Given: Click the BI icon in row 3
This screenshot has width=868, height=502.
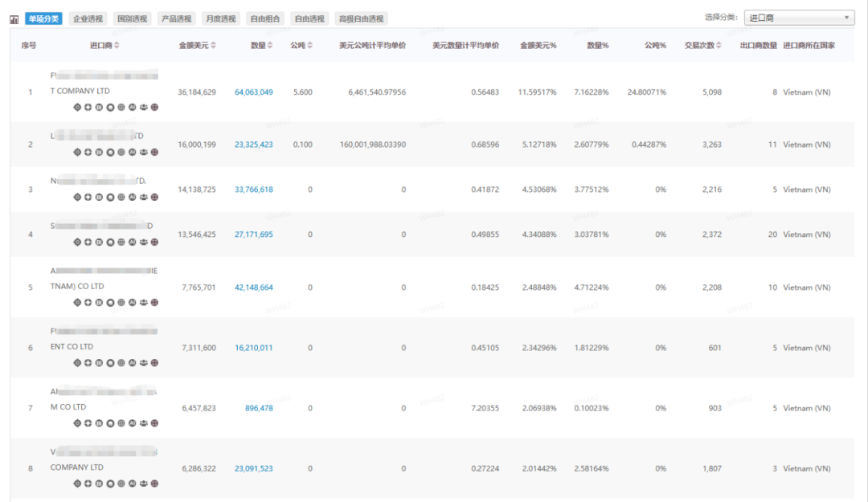Looking at the screenshot, I should 100,197.
